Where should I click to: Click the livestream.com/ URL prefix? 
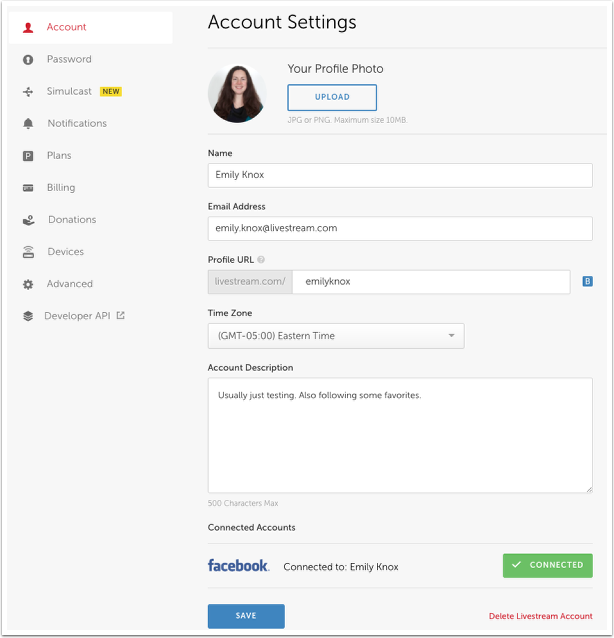click(250, 282)
